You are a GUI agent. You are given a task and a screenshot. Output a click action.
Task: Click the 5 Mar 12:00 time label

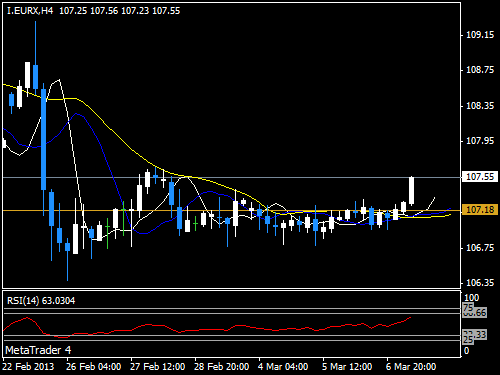347,367
